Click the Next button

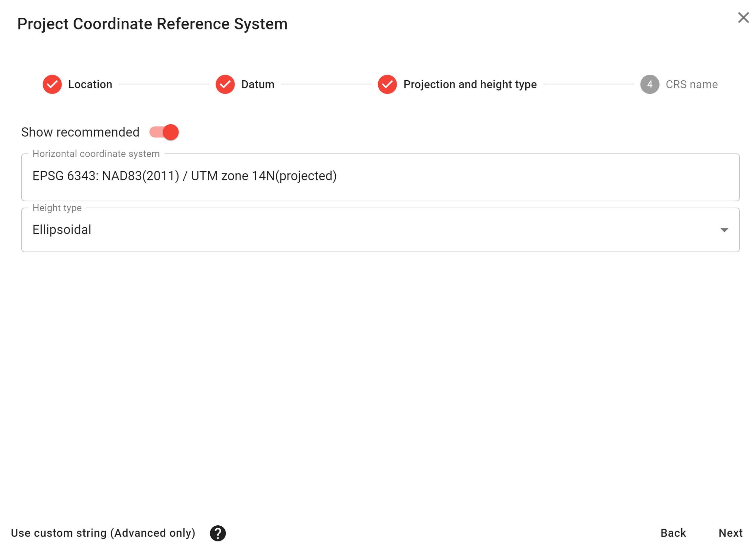click(x=730, y=533)
